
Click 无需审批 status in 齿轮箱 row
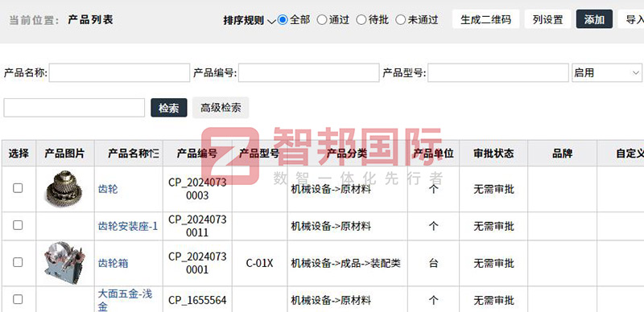493,263
